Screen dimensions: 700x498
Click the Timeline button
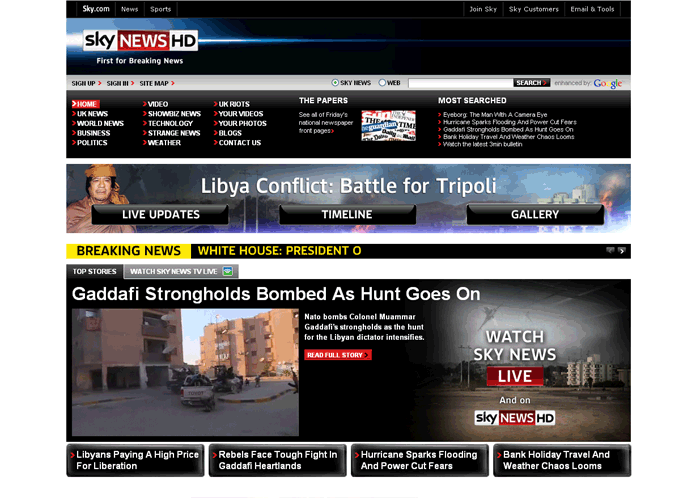tap(347, 215)
